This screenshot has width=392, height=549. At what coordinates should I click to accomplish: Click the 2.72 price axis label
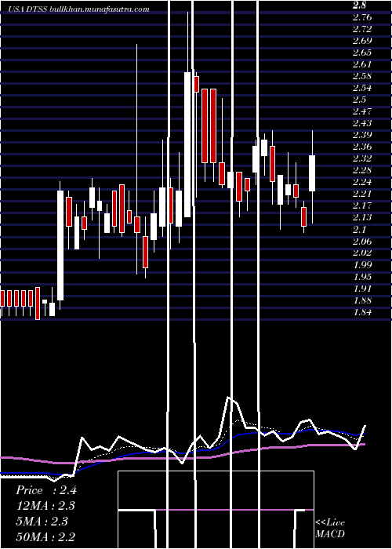(362, 29)
